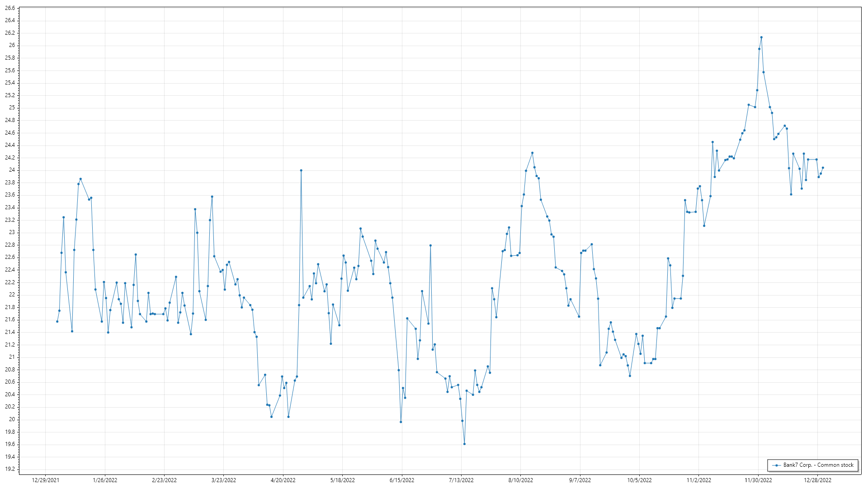Click the first data point on the far left
Viewport: 868px width, 488px height.
click(x=57, y=321)
